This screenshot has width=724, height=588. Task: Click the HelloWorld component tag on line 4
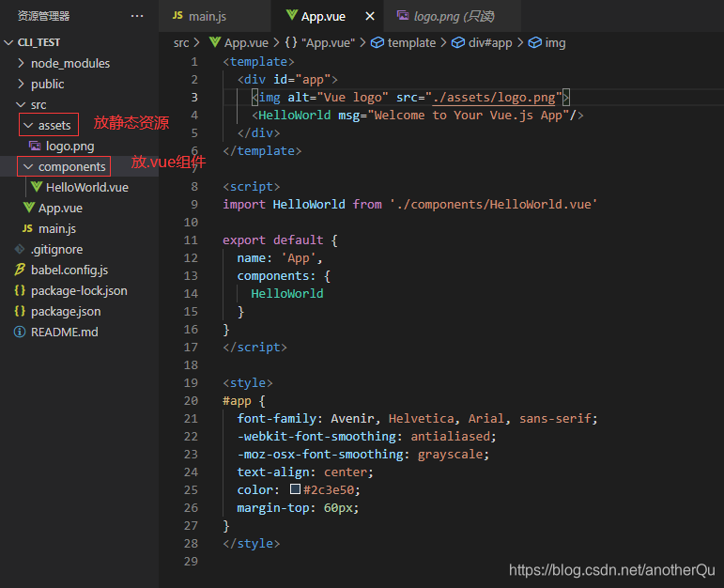(x=294, y=115)
